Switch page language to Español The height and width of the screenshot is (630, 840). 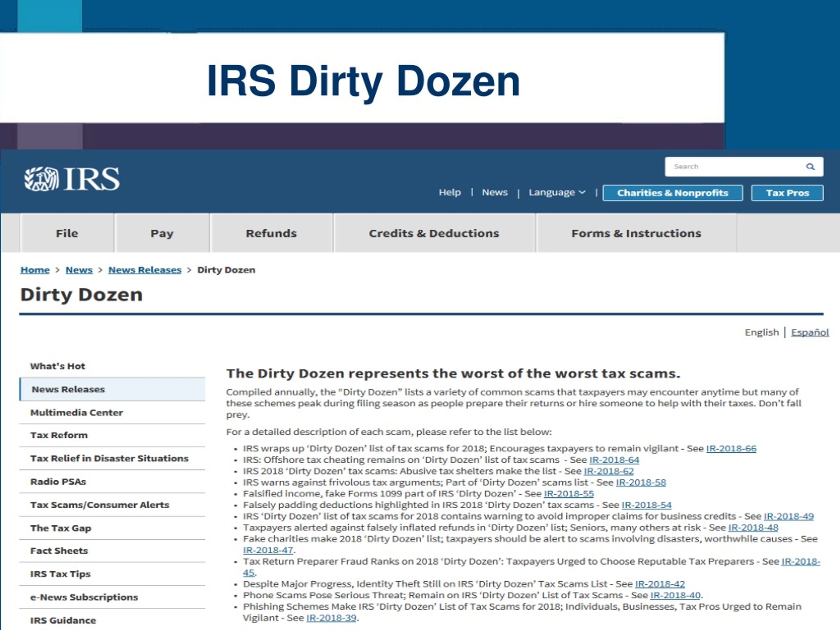[809, 333]
